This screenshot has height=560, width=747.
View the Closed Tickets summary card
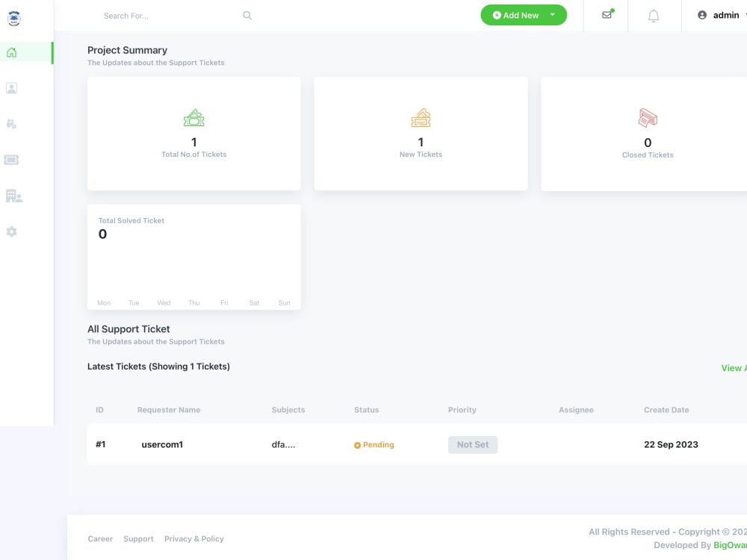[x=647, y=133]
